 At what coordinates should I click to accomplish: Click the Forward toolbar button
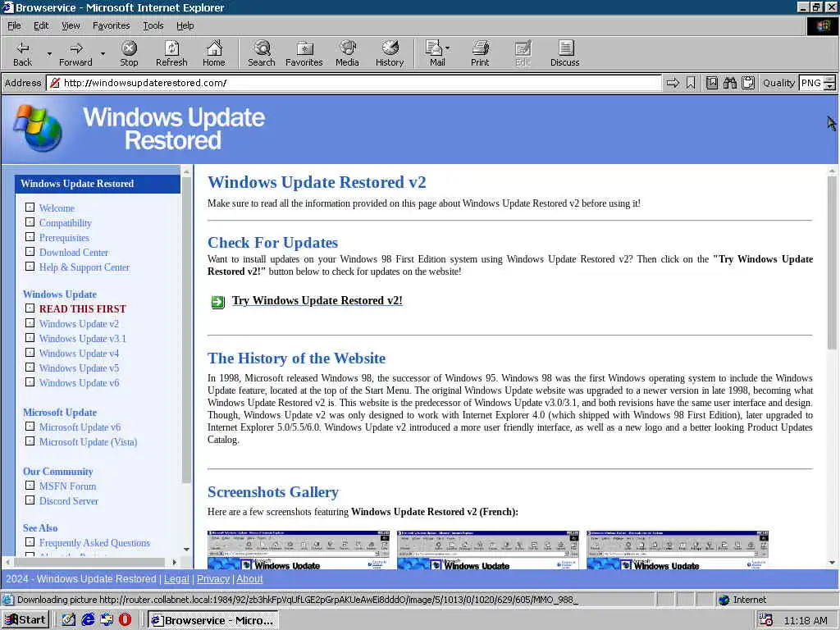(x=75, y=53)
